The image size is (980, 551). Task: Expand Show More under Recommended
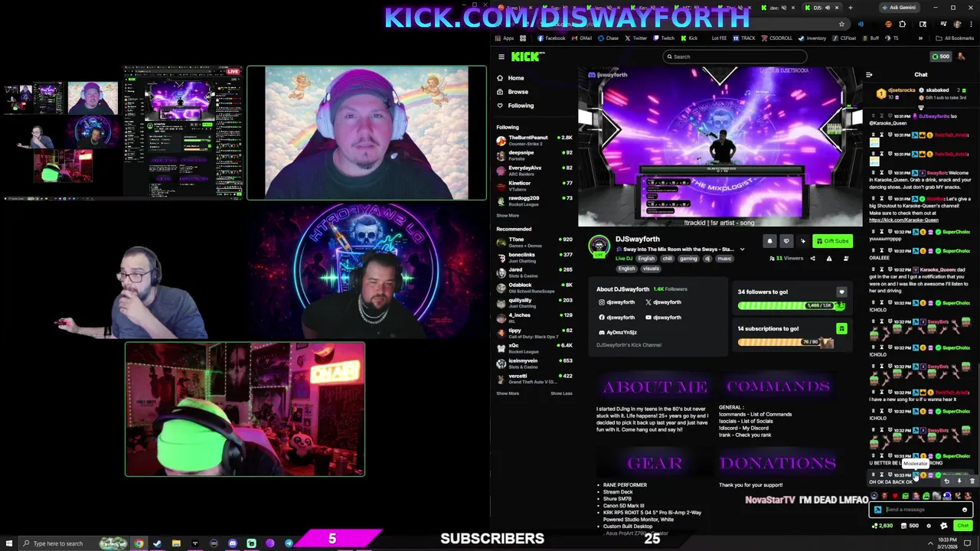point(508,393)
